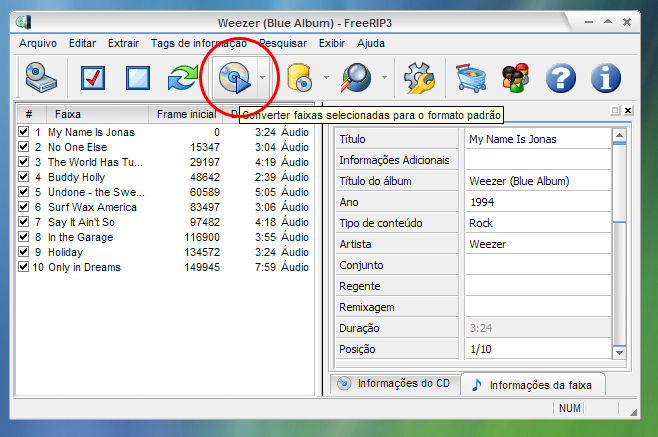This screenshot has width=658, height=437.
Task: Click the read CD drive icon
Action: (x=41, y=78)
